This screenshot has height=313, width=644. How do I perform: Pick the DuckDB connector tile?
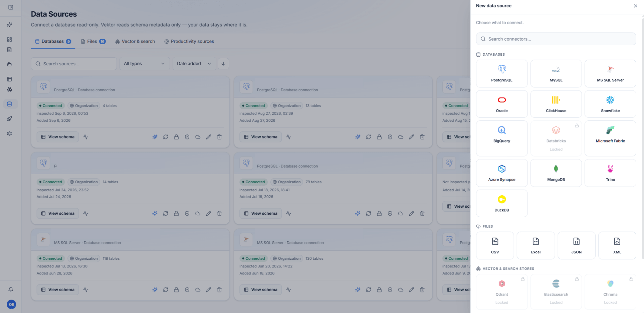pyautogui.click(x=501, y=203)
